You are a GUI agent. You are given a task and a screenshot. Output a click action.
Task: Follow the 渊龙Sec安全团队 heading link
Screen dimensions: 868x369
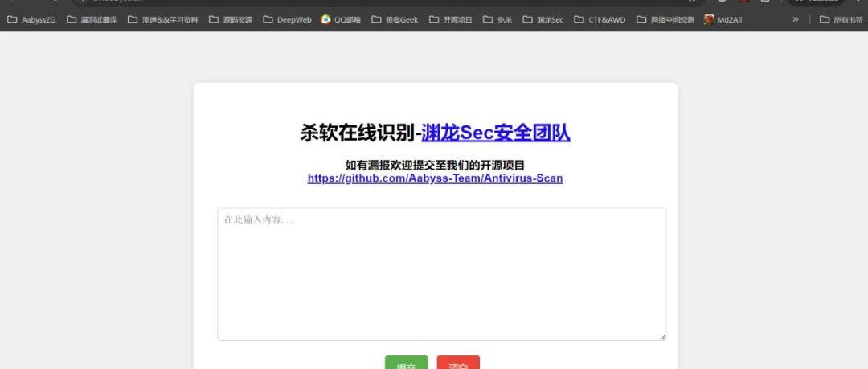click(x=495, y=133)
